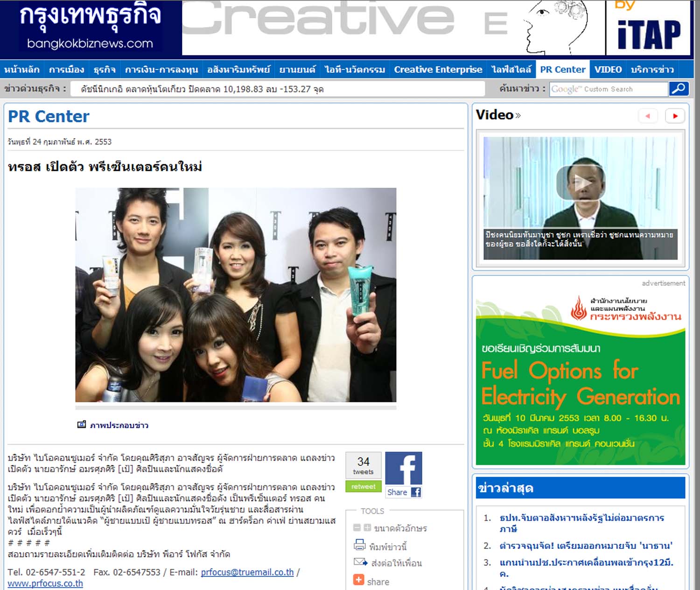
Task: Open the หน้าหลัก home tab
Action: pos(22,70)
